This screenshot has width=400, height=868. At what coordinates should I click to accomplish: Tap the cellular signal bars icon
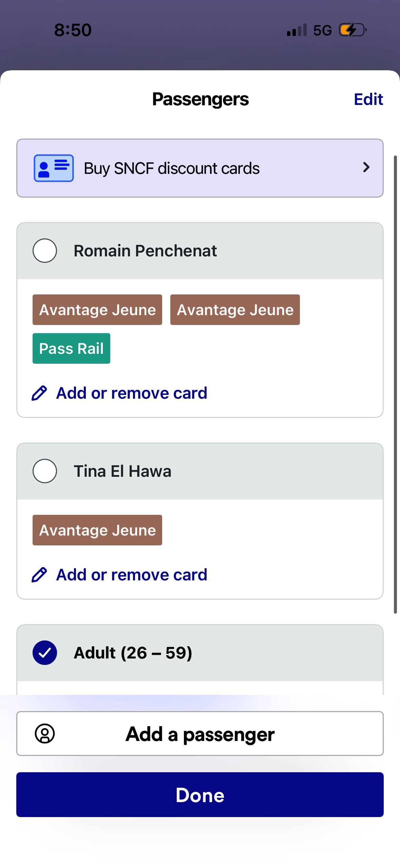[x=297, y=30]
